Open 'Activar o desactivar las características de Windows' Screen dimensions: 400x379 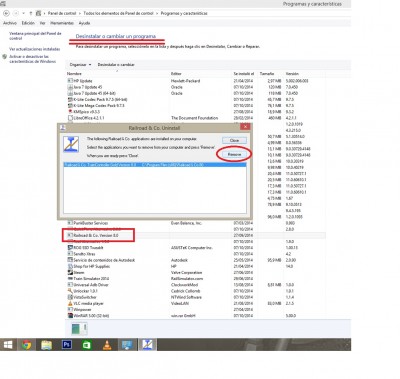[32, 59]
